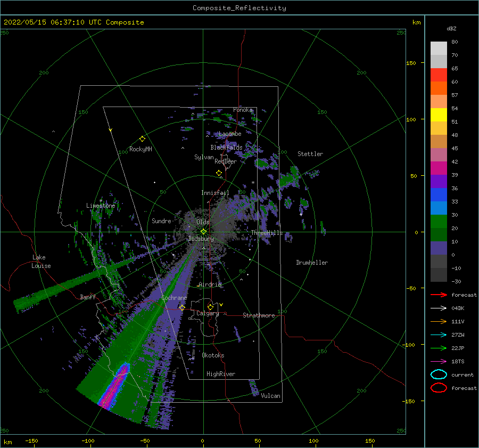Screen dimensions: 479x448
Task: Click the yellow diamond marker near RockyMH
Action: (x=142, y=139)
